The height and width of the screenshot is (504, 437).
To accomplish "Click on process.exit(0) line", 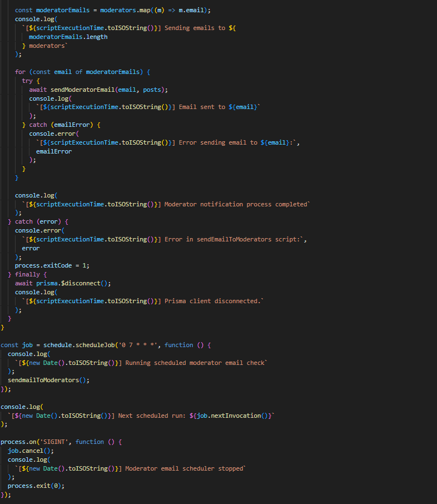I will (x=36, y=486).
